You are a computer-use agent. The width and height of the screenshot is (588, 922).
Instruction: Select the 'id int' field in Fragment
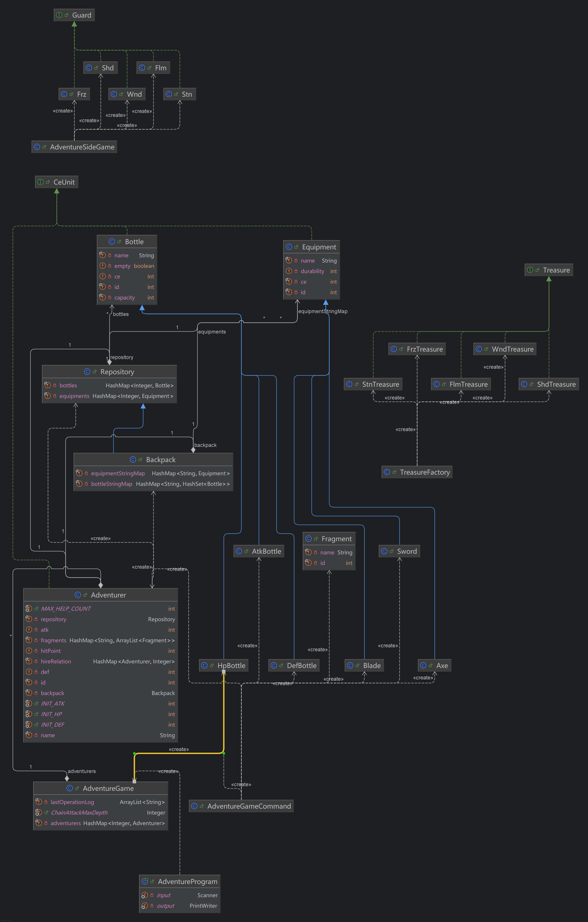click(x=329, y=563)
